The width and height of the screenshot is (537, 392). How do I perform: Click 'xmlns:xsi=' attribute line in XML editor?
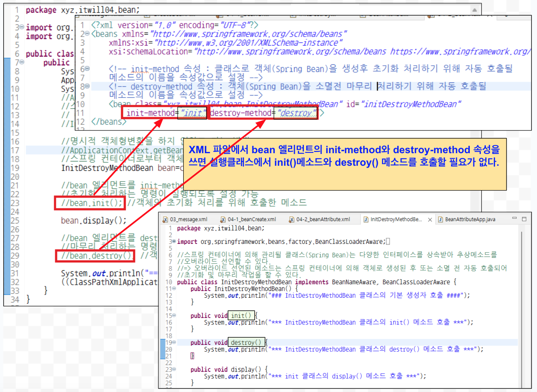[x=226, y=43]
